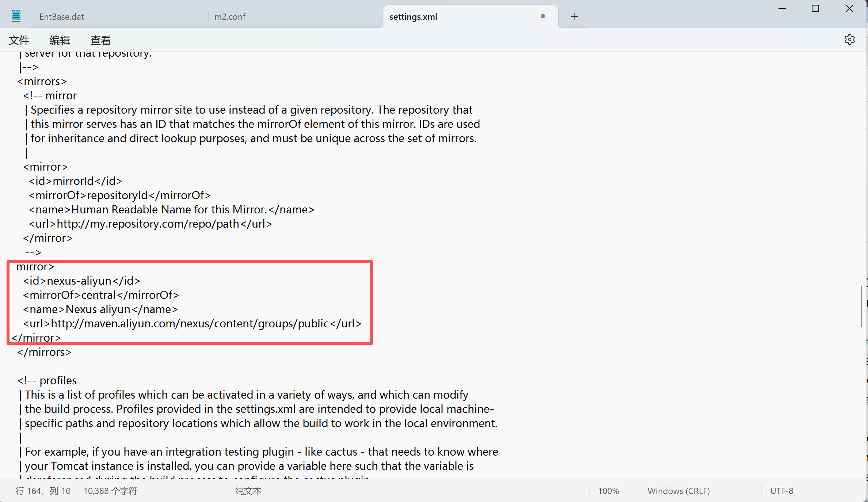Screen dimensions: 868x502
Task: Open the 编辑 menu
Action: pyautogui.click(x=60, y=40)
